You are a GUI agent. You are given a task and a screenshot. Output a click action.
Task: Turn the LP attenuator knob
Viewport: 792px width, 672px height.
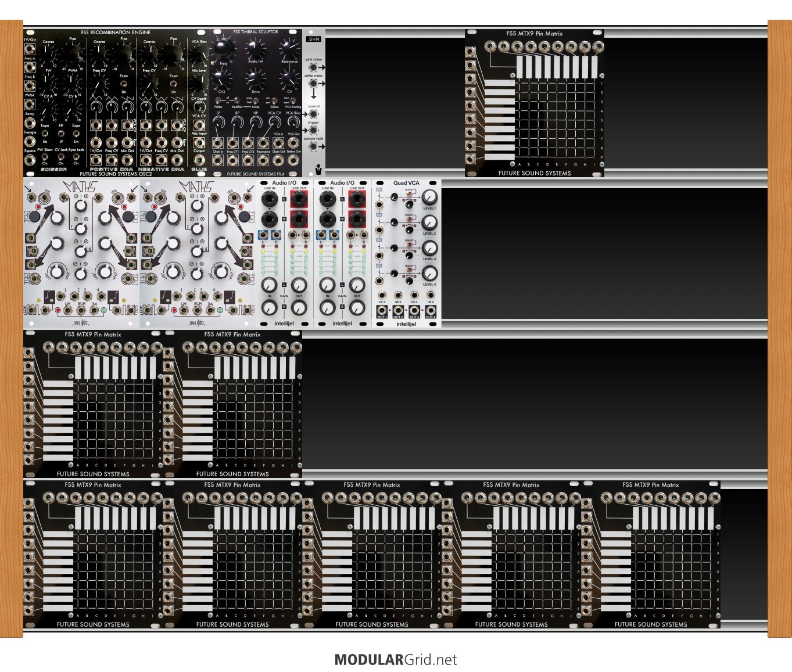218,123
